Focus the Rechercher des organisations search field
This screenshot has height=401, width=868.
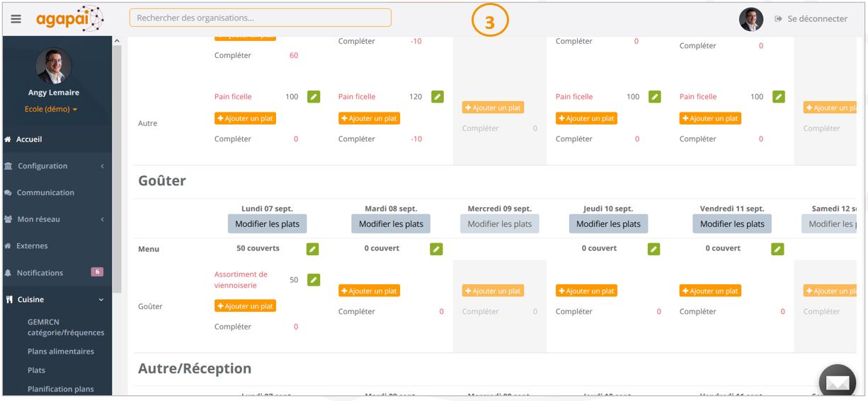tap(260, 18)
